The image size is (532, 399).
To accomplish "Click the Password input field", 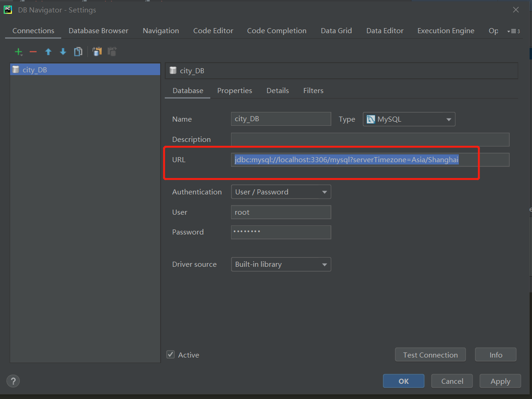I will [281, 232].
